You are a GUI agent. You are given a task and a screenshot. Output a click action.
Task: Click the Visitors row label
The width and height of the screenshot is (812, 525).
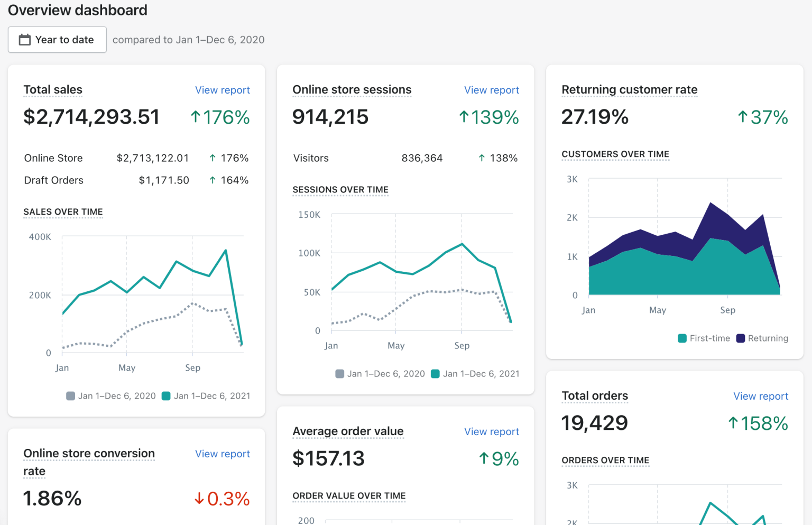tap(311, 158)
